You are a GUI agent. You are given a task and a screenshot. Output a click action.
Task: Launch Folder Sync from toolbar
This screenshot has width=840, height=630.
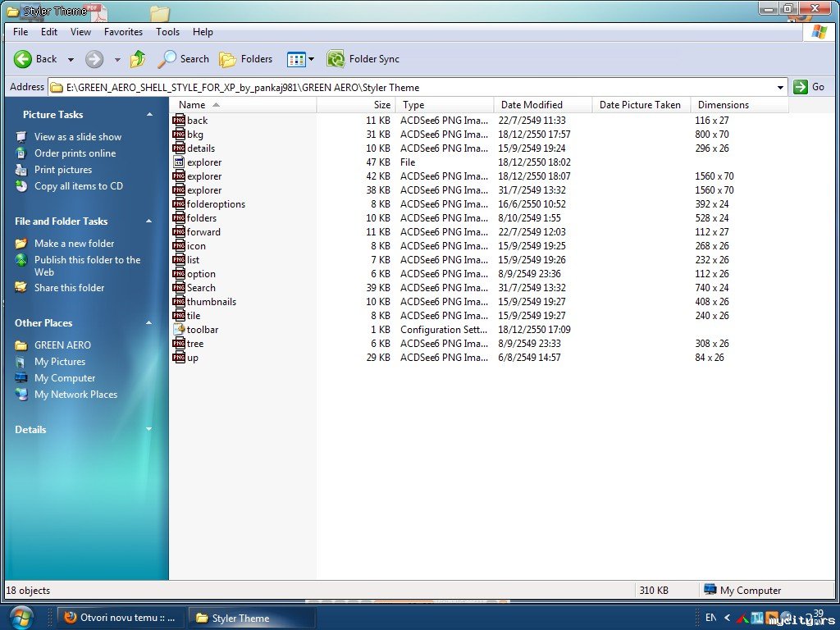pos(363,59)
